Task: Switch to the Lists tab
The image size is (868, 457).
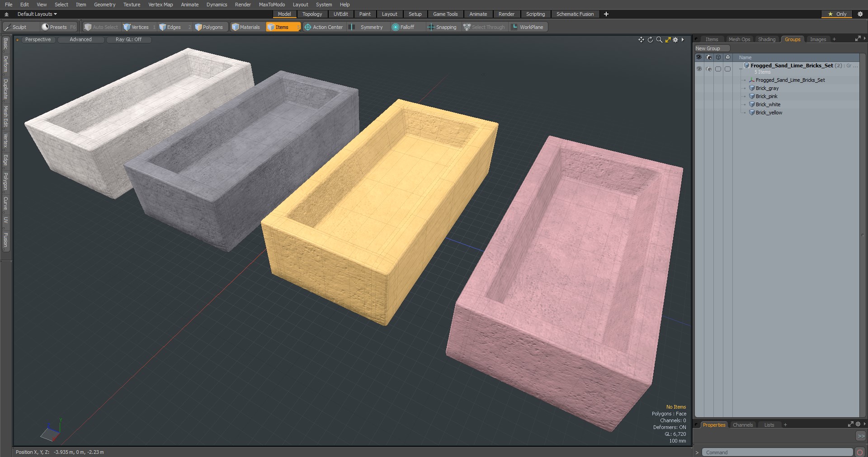Action: [769, 425]
